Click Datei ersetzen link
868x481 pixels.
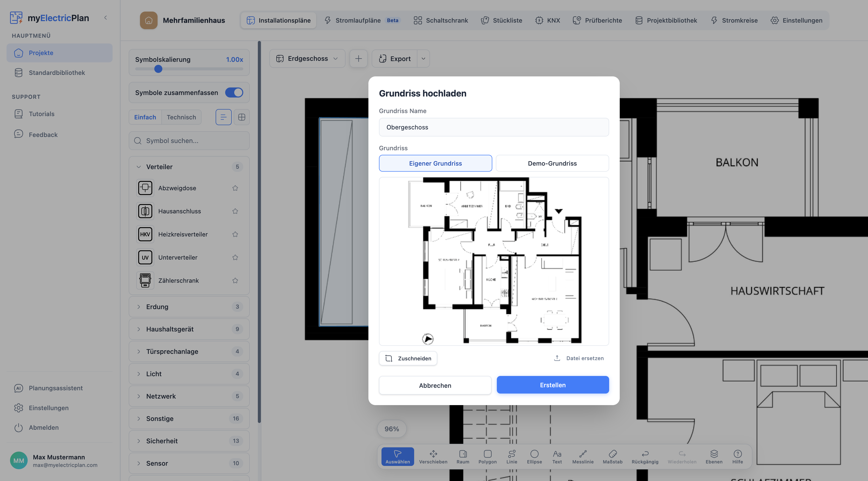click(x=578, y=358)
